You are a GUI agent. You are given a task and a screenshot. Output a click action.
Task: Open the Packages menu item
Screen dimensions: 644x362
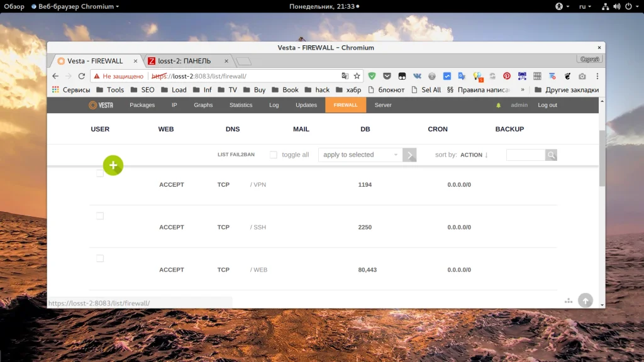click(x=142, y=105)
